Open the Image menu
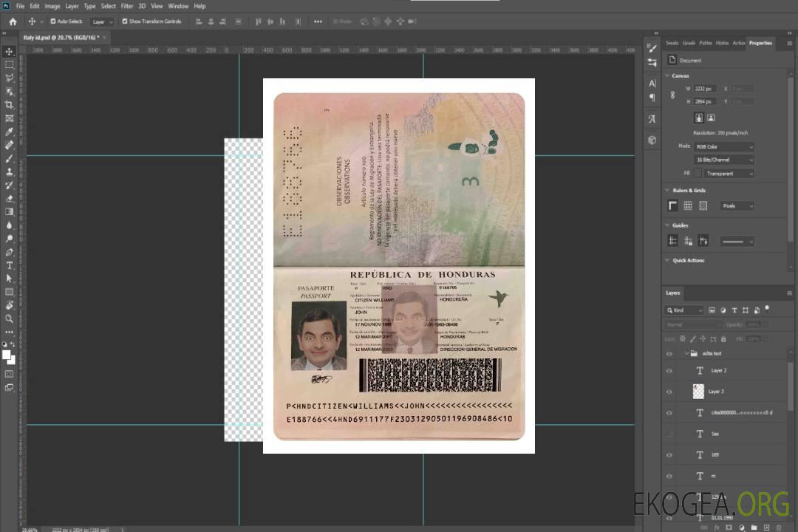This screenshot has width=798, height=532. (52, 6)
